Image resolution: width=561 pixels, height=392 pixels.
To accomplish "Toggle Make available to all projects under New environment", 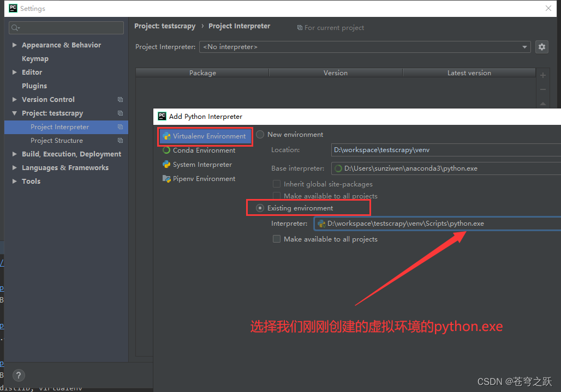I will (277, 196).
